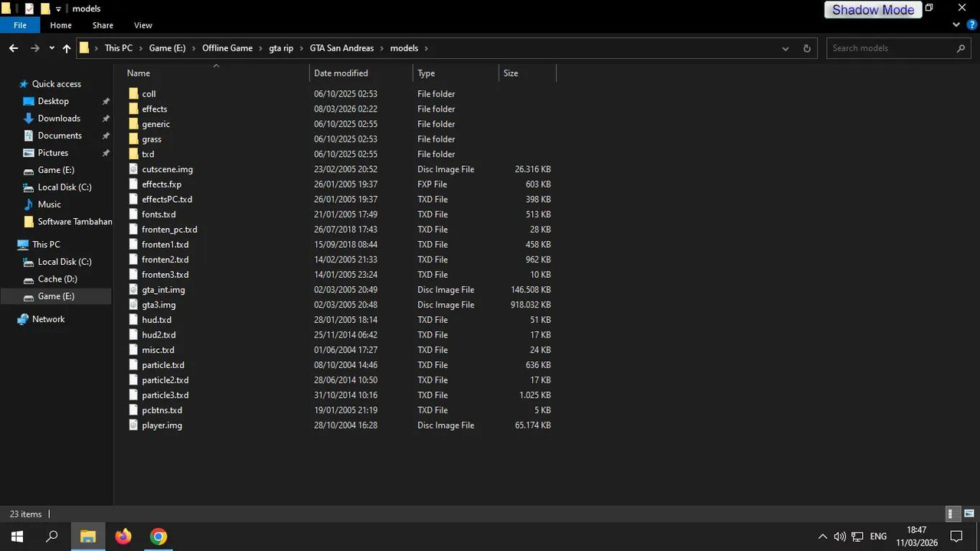Image resolution: width=980 pixels, height=551 pixels.
Task: Select the hud2.txd file name
Action: point(158,335)
